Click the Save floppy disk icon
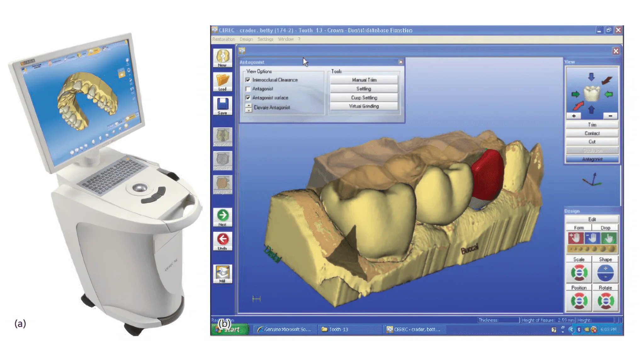This screenshot has width=644, height=341. 223,105
